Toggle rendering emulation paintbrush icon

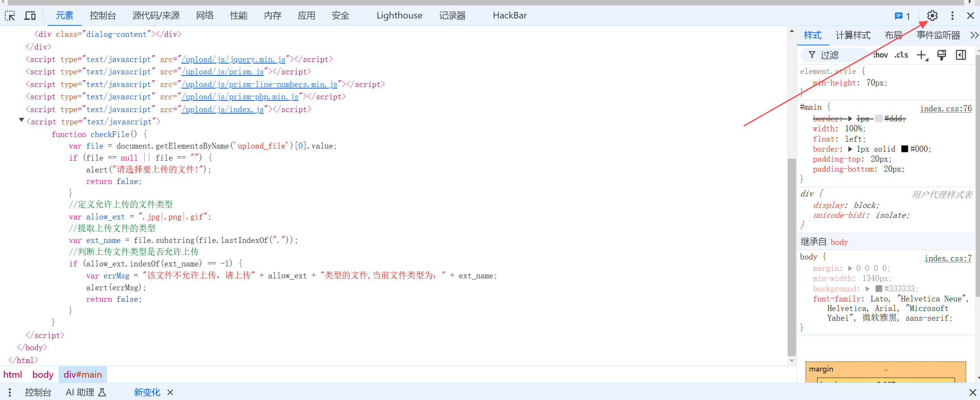pos(941,55)
